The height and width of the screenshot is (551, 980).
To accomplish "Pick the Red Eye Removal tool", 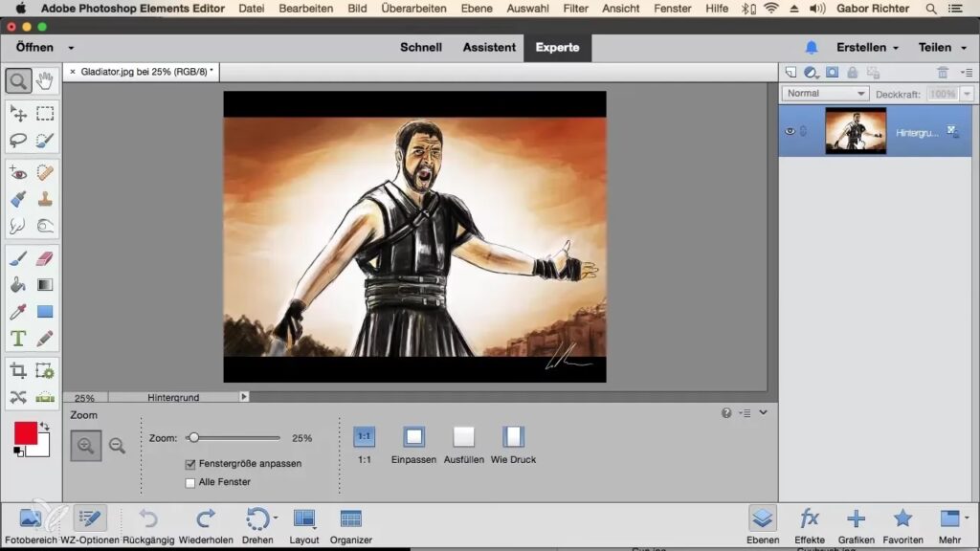I will [x=17, y=173].
